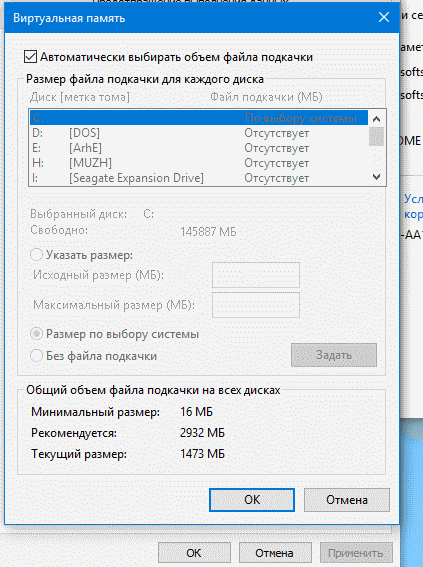Click 'Отмена' in the background window

tap(274, 553)
